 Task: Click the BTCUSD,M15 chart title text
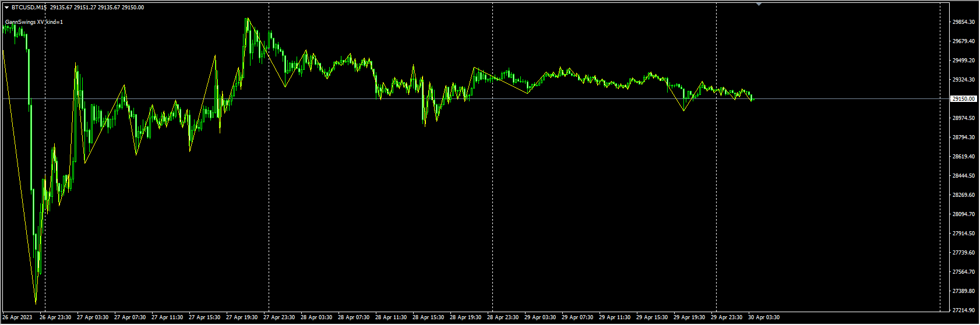[x=30, y=8]
